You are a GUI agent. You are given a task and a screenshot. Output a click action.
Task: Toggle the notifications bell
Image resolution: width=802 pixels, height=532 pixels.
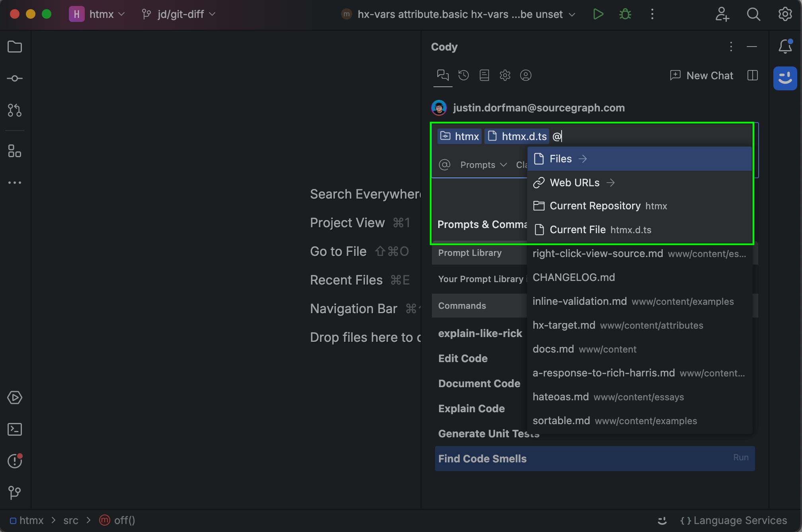click(784, 47)
